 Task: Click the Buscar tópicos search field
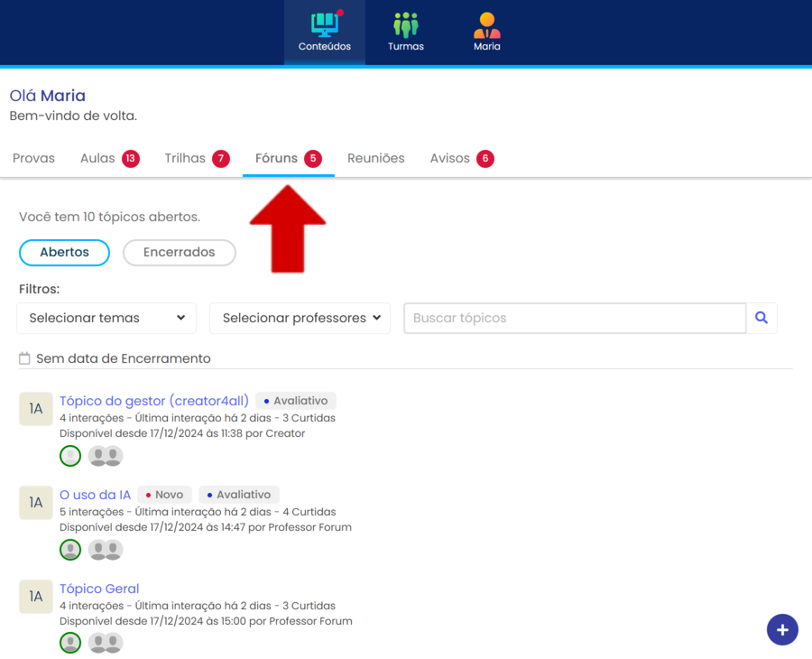(x=574, y=318)
